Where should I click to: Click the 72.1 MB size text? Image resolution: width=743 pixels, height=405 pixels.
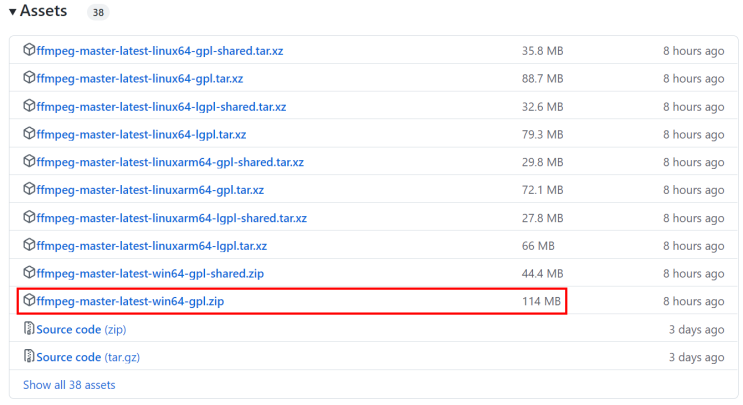pos(543,190)
